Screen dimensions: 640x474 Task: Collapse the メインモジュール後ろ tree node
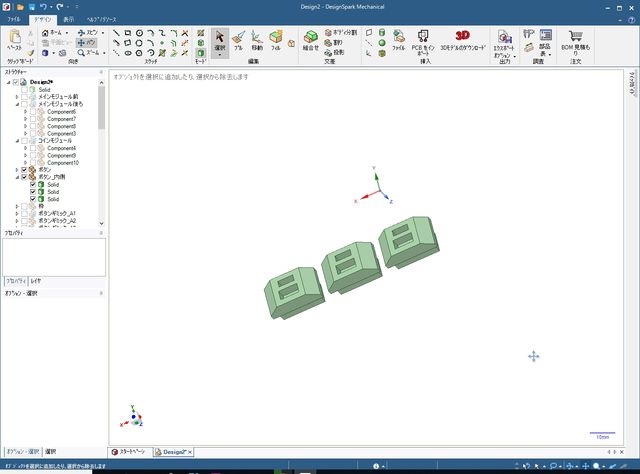tap(17, 104)
